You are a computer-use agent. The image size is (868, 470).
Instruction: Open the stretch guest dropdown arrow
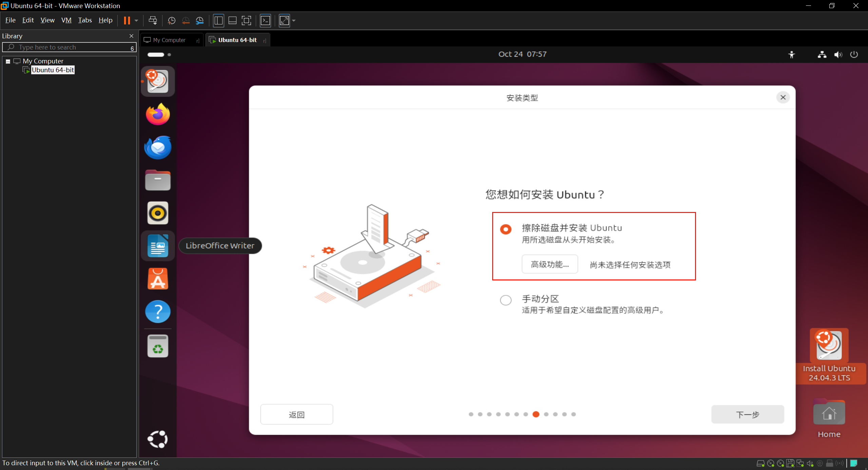tap(294, 21)
